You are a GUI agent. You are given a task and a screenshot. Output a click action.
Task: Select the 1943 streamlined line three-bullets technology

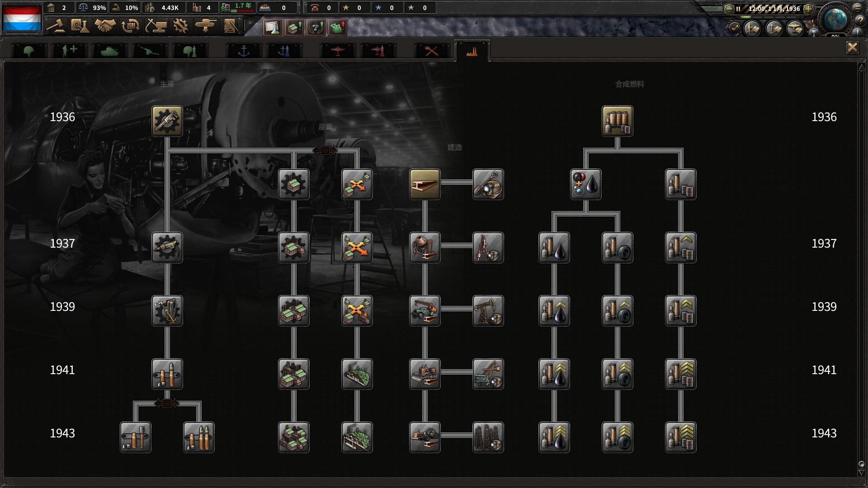point(199,437)
